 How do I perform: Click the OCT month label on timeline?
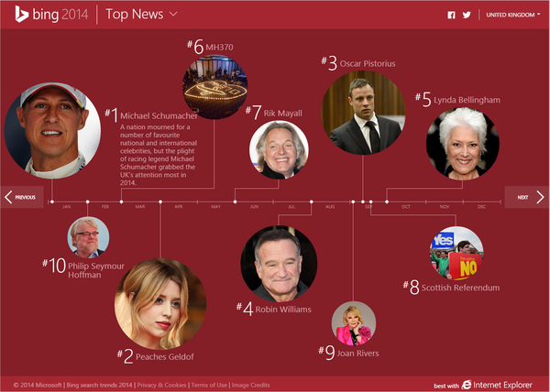tap(406, 207)
